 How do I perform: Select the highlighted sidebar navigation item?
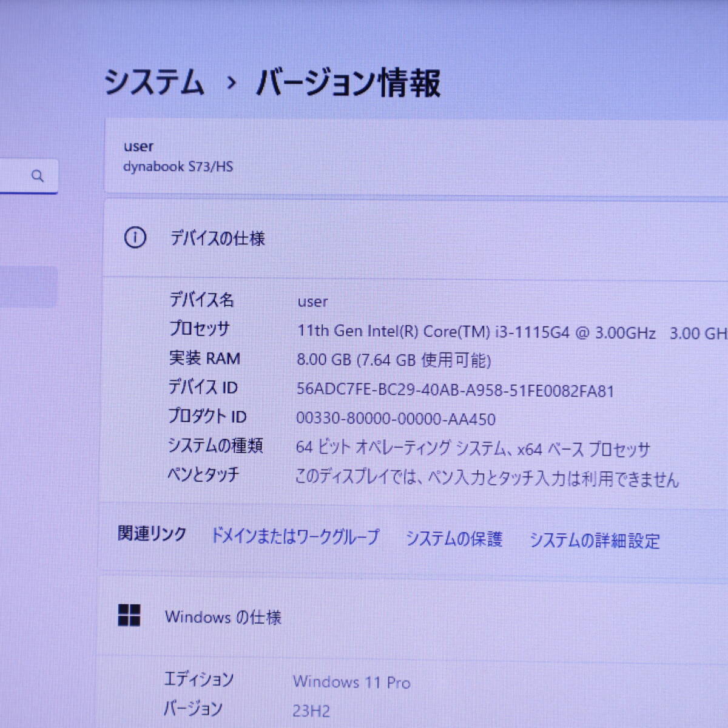[29, 286]
